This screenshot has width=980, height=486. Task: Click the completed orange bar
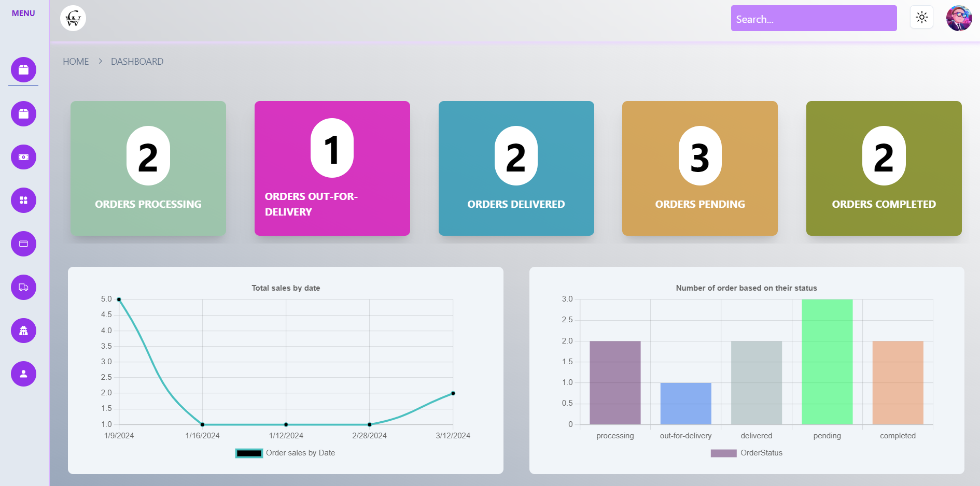click(898, 383)
